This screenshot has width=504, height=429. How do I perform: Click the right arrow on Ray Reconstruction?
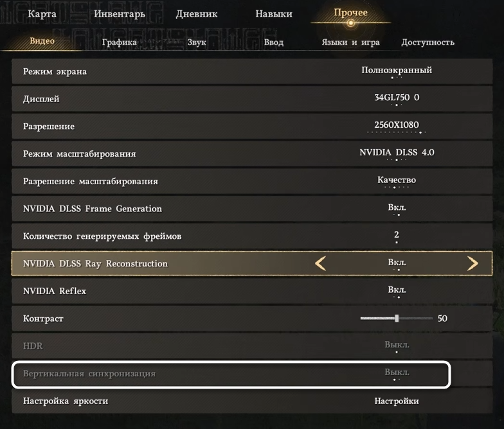coord(473,263)
